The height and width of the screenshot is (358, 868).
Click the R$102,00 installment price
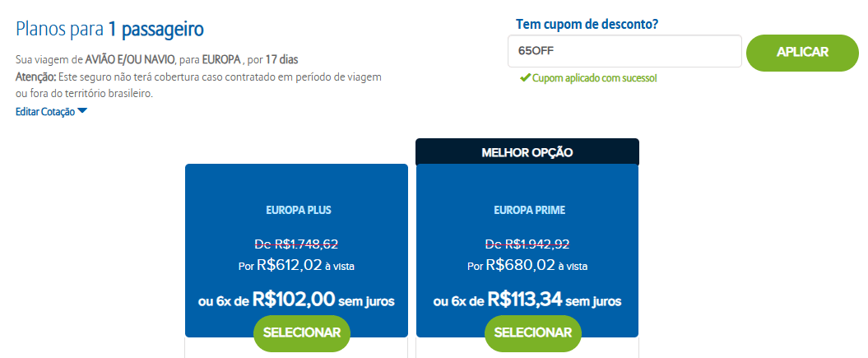point(294,300)
